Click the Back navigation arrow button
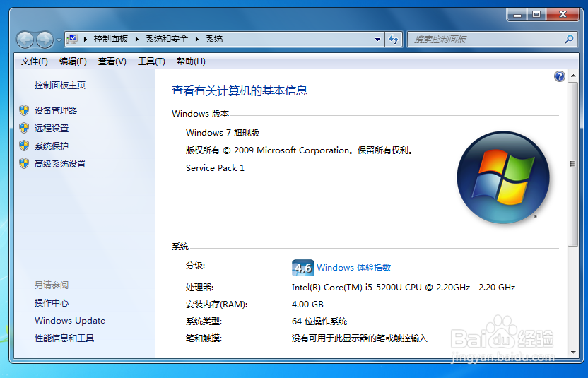This screenshot has height=378, width=588. (x=25, y=40)
